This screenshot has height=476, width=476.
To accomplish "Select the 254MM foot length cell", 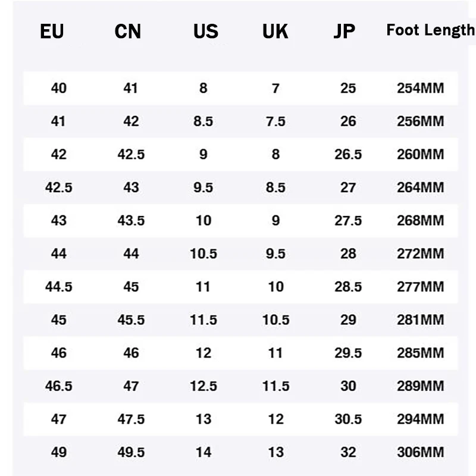I will coord(421,88).
